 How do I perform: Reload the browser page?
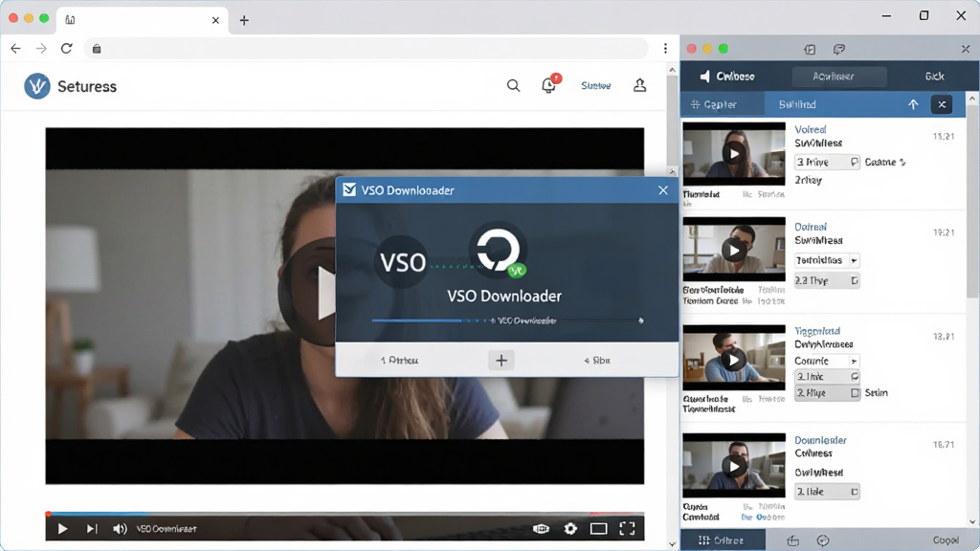click(66, 48)
